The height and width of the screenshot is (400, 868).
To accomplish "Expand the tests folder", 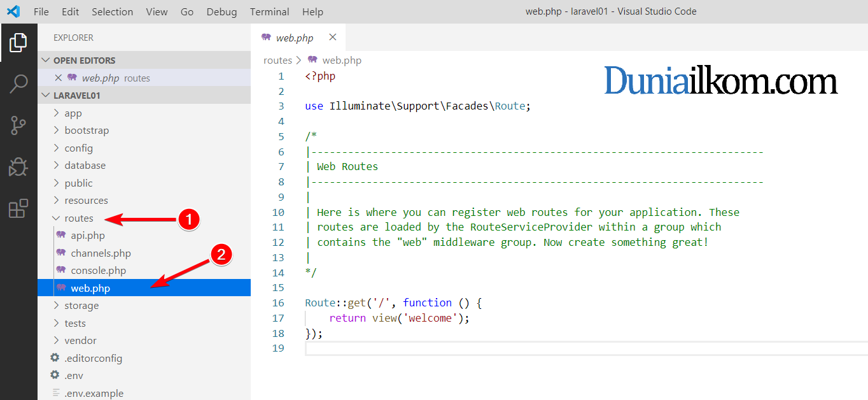I will [x=144, y=323].
